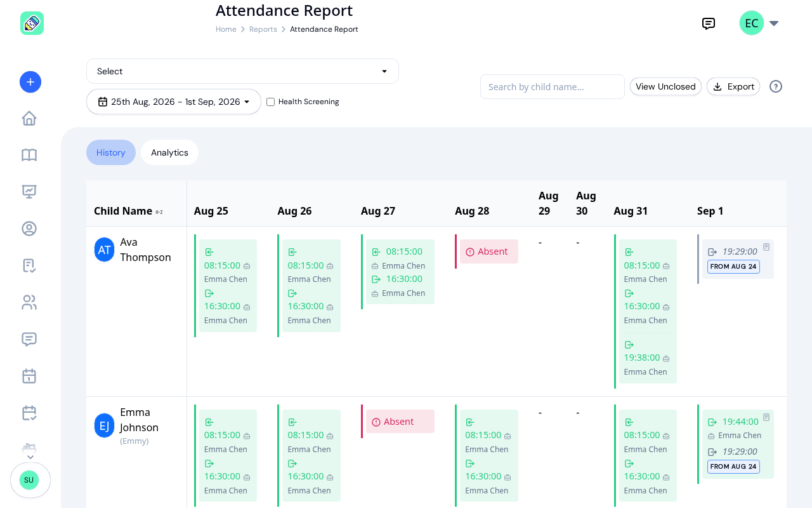Click the app logo icon
Viewport: 812px width, 508px height.
tap(32, 23)
